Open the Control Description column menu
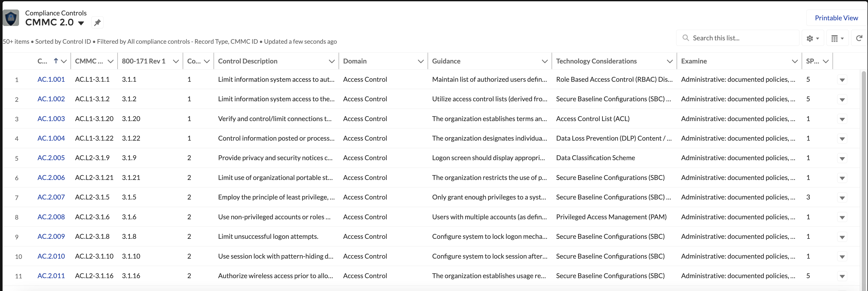 click(x=332, y=61)
